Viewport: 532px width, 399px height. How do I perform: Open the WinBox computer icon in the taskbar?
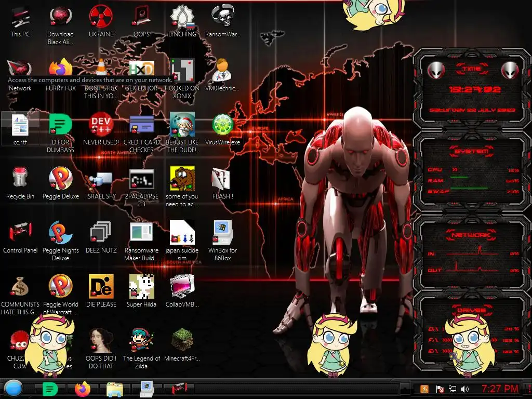tap(147, 389)
